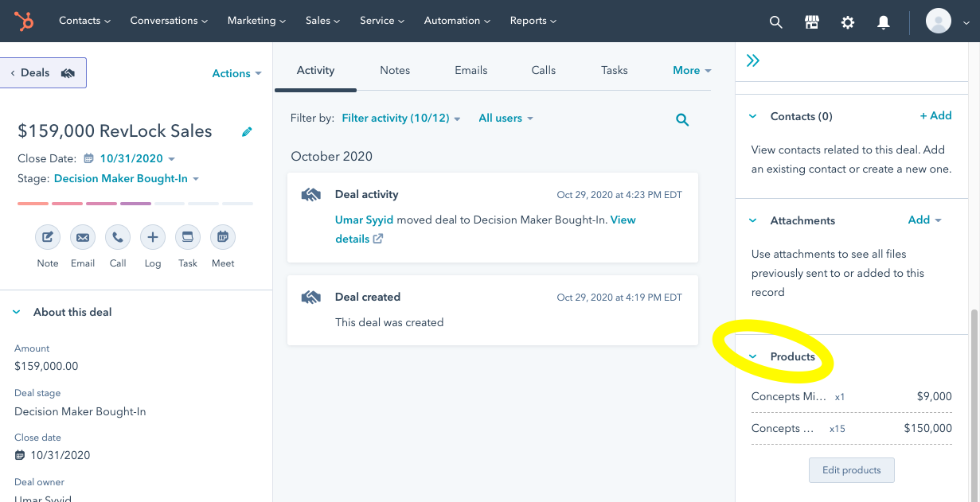980x502 pixels.
Task: Collapse the Contacts (0) section
Action: pos(753,116)
